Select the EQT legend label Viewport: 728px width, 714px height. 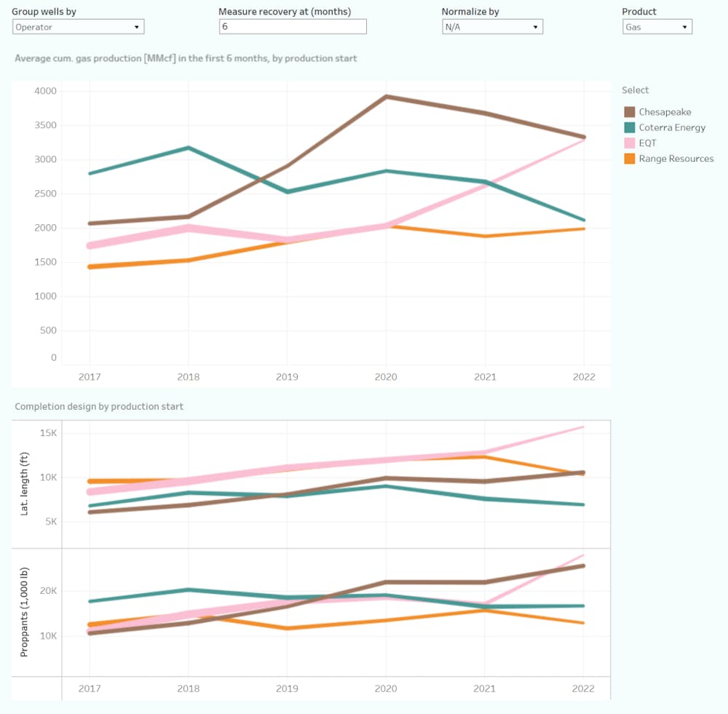pos(648,143)
